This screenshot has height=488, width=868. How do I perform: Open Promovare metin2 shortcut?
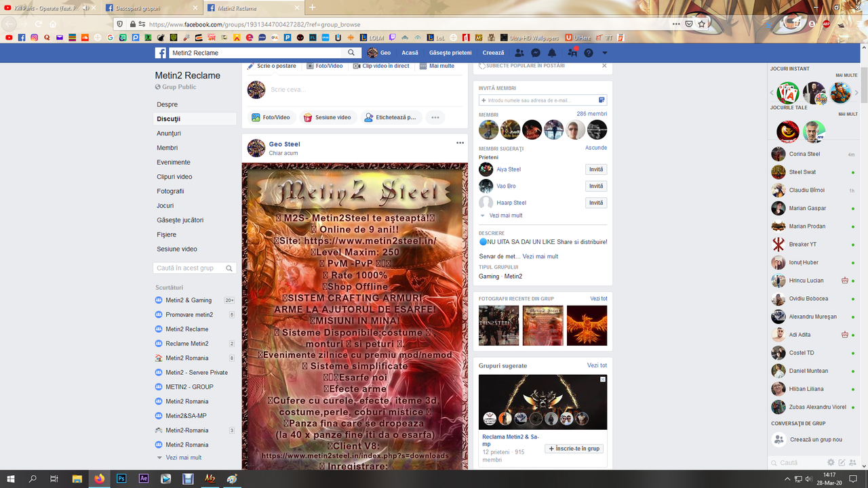click(189, 314)
